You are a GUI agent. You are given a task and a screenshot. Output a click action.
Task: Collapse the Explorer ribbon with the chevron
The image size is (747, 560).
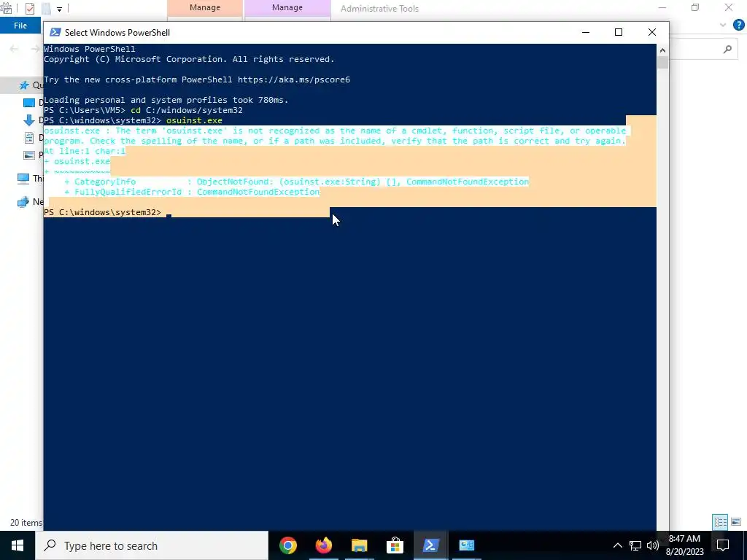coord(723,25)
